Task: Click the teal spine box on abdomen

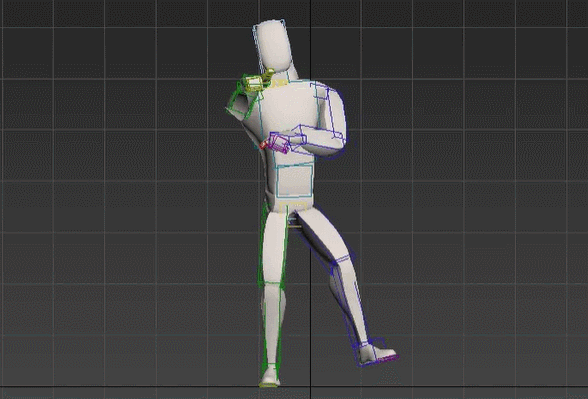Action: (294, 181)
